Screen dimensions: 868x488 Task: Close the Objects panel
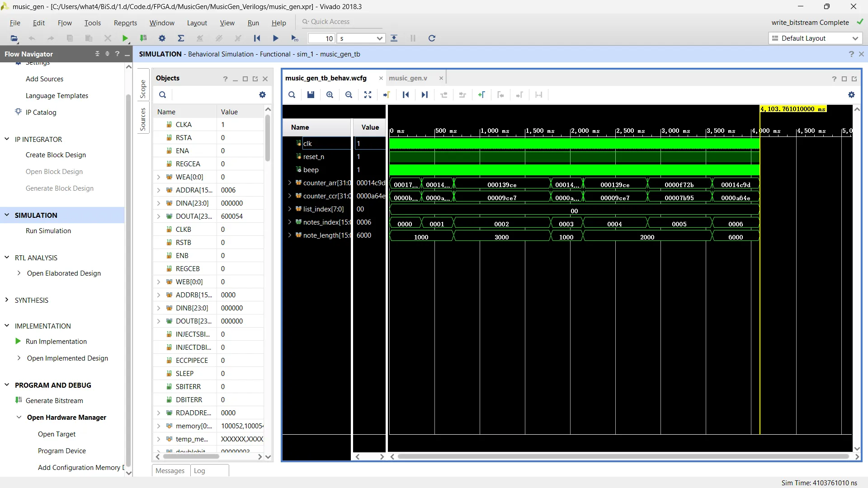tap(265, 79)
